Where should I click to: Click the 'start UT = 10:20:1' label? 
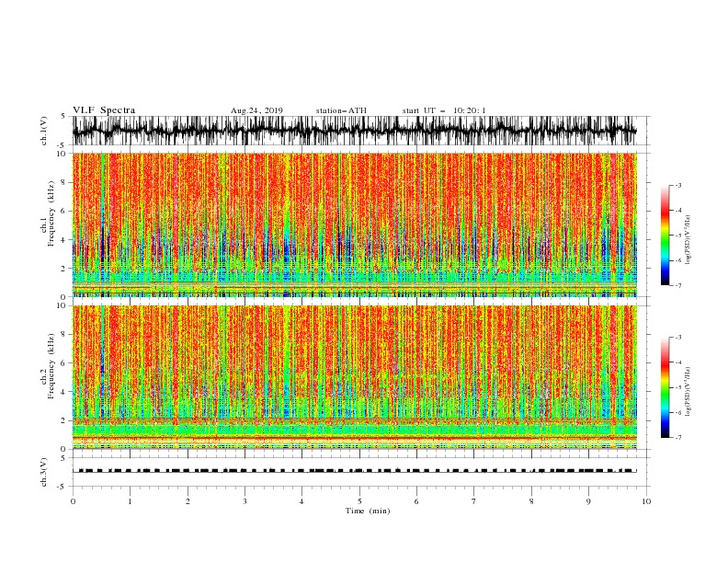click(444, 111)
